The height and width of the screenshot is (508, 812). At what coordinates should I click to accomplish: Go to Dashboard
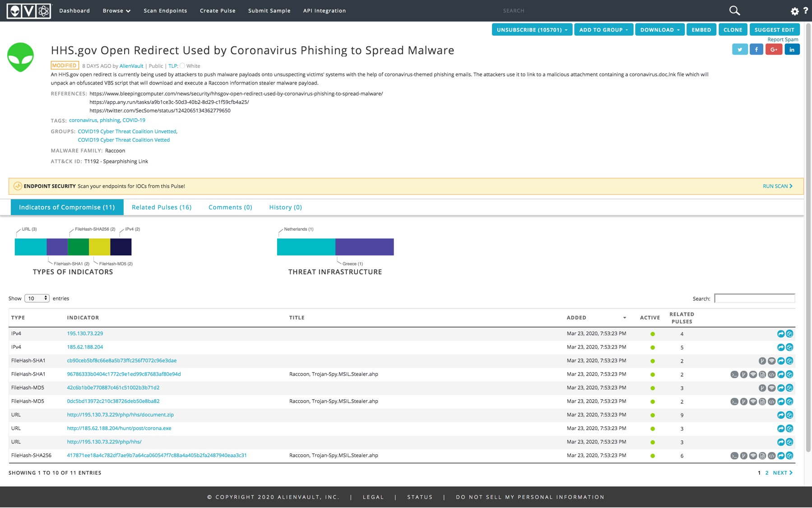[74, 11]
